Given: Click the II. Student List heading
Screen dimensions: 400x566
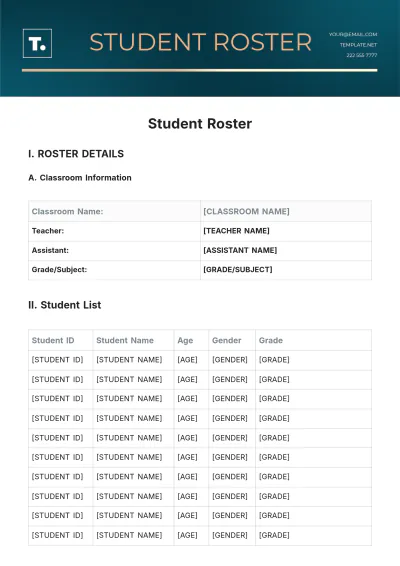Looking at the screenshot, I should click(65, 305).
